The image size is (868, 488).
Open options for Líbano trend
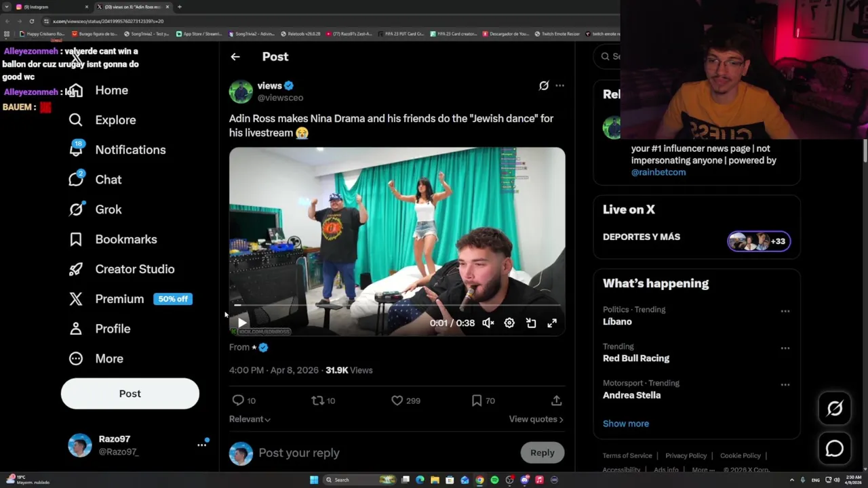785,311
